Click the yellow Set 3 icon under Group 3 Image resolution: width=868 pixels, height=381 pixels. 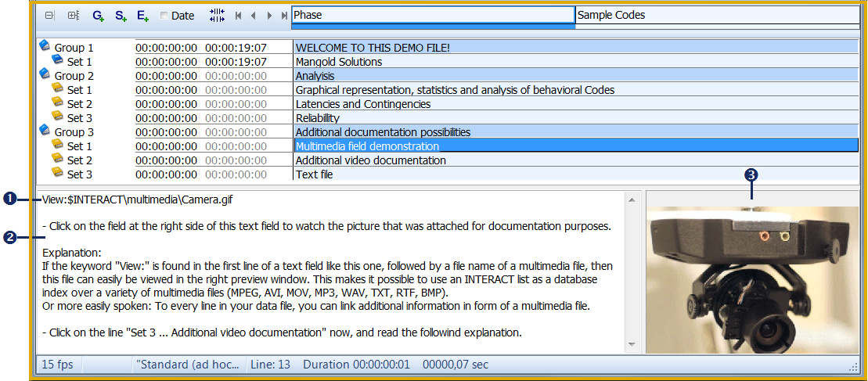[x=58, y=173]
